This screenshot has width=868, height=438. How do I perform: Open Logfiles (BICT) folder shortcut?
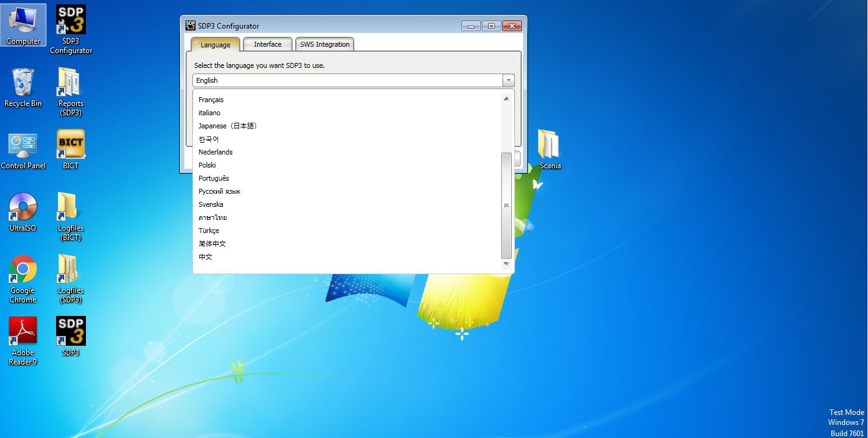[x=71, y=216]
